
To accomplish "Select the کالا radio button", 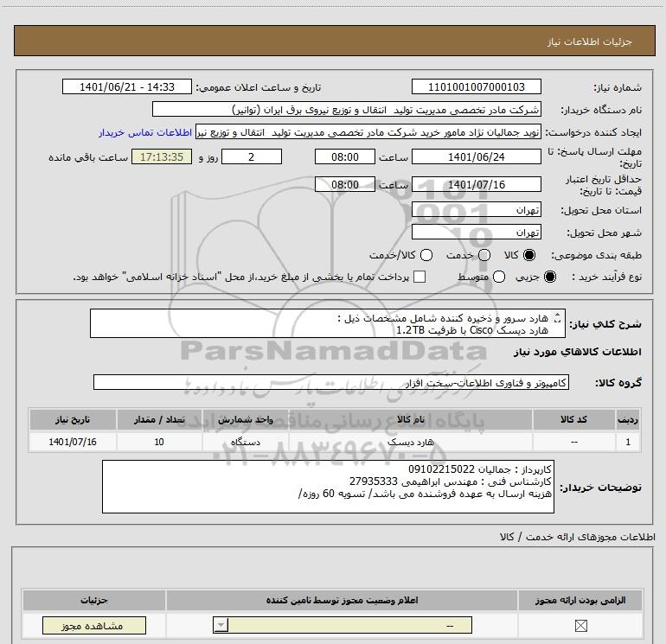I will pyautogui.click(x=529, y=255).
